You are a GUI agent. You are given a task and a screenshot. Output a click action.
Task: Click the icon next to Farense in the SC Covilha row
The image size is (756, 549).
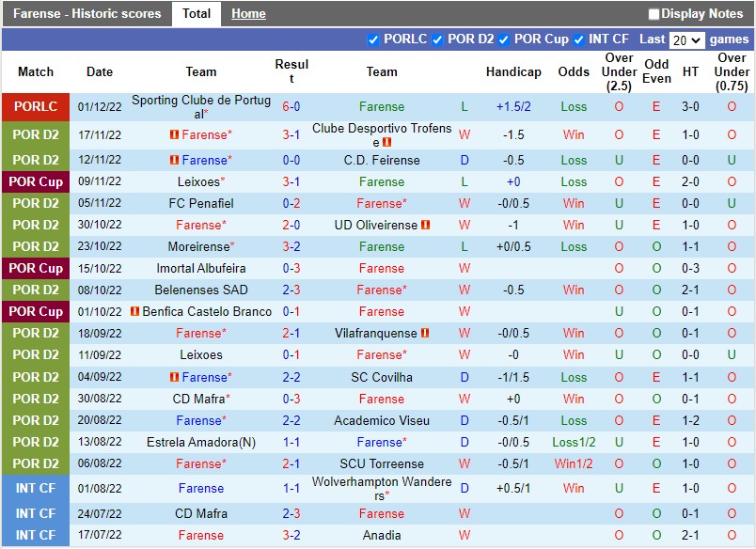point(173,377)
